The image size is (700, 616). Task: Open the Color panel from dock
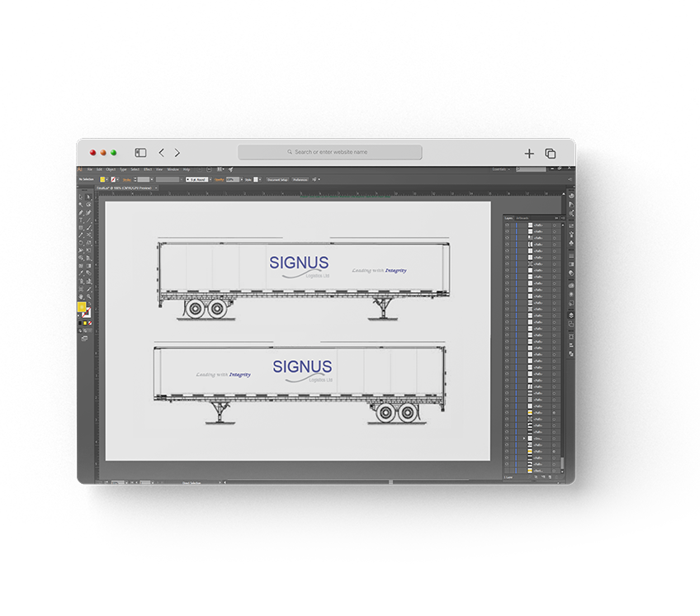point(571,196)
